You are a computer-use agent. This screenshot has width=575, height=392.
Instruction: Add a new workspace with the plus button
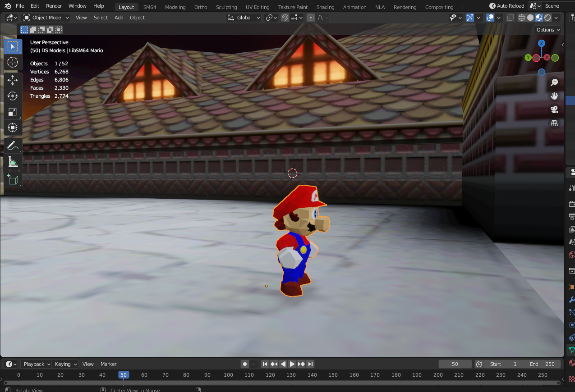pos(463,7)
